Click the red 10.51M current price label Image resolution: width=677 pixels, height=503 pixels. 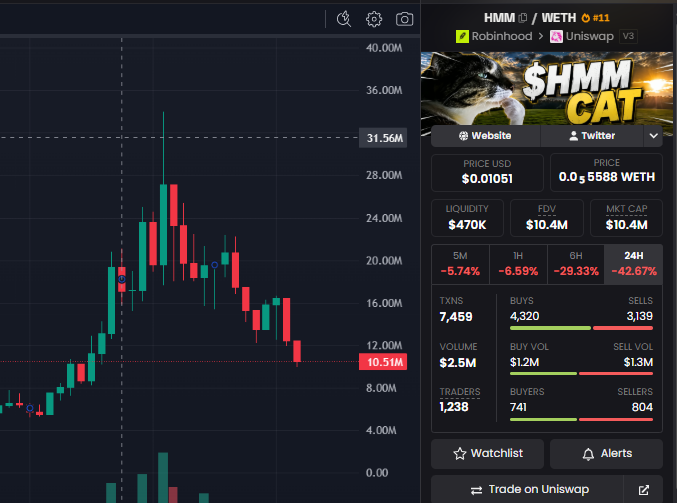click(x=383, y=362)
